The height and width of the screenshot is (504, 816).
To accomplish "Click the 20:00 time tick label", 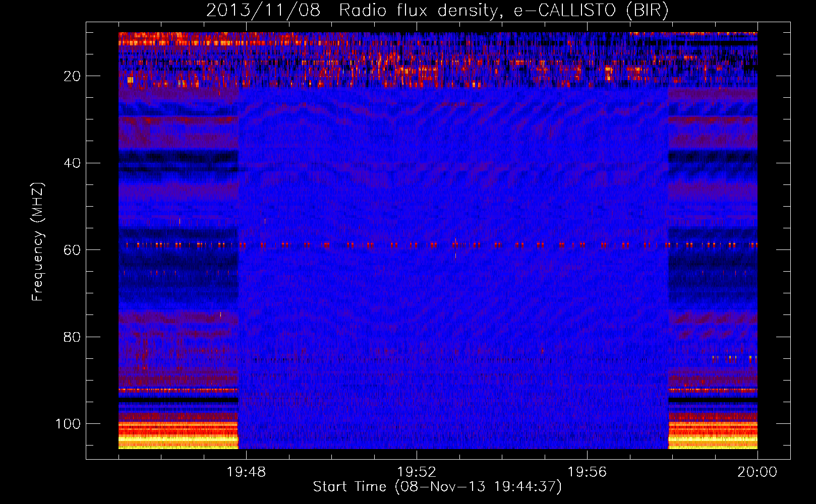I will [x=757, y=472].
